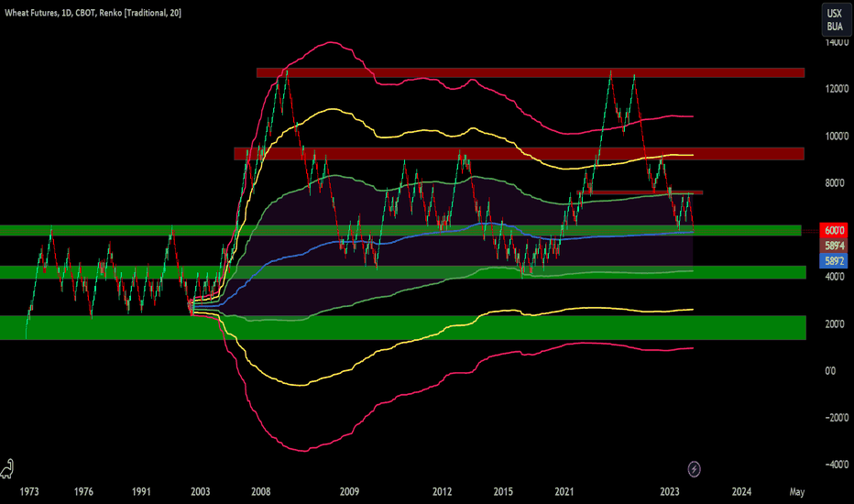Click the May time axis label

coord(797,491)
